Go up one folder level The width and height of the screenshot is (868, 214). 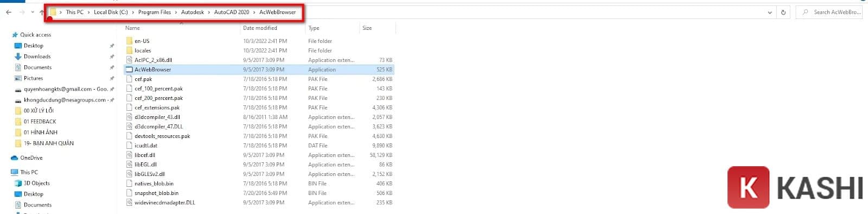pyautogui.click(x=42, y=12)
